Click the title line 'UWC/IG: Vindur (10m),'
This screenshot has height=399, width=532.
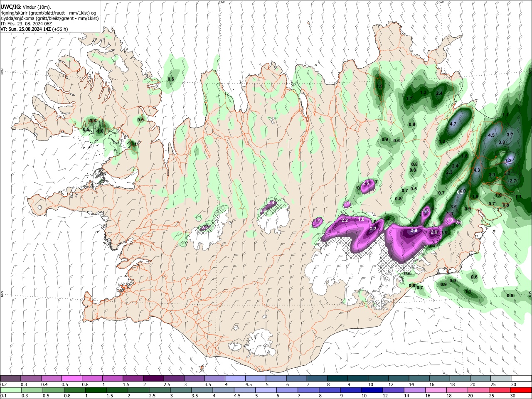click(26, 7)
